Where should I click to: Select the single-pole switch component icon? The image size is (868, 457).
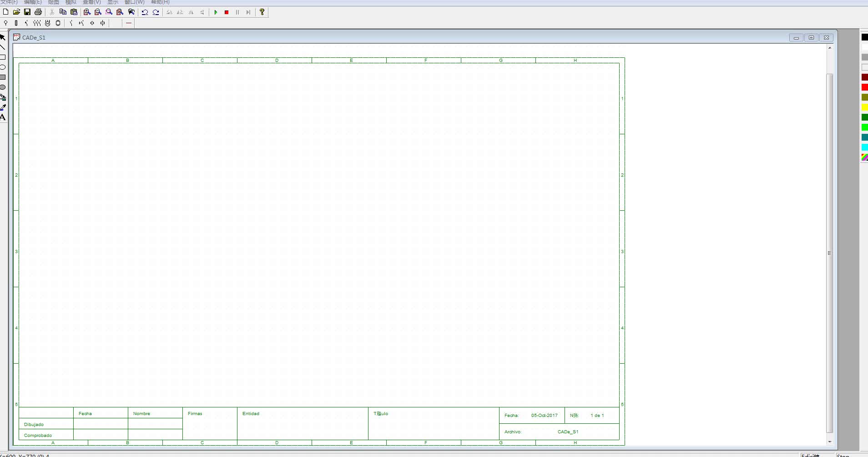coord(26,23)
